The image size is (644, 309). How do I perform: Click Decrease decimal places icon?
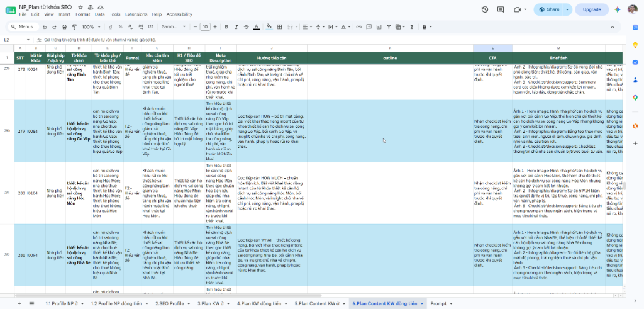tap(130, 26)
